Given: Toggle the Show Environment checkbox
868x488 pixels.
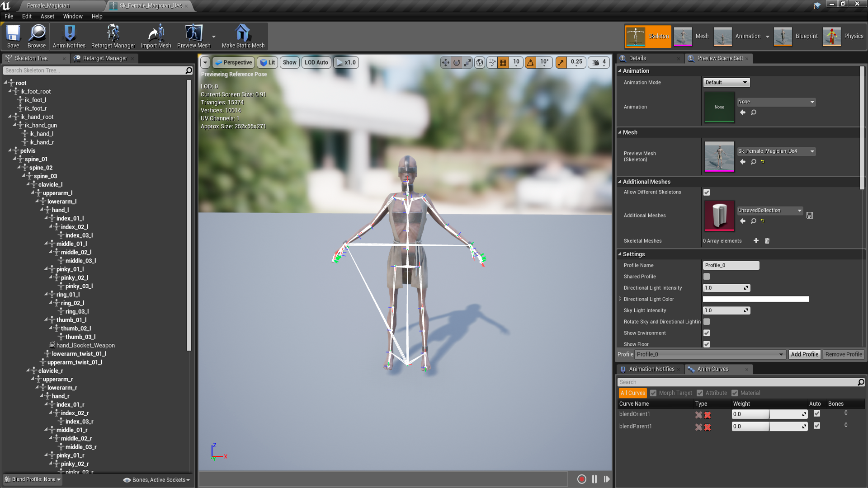Looking at the screenshot, I should [707, 333].
